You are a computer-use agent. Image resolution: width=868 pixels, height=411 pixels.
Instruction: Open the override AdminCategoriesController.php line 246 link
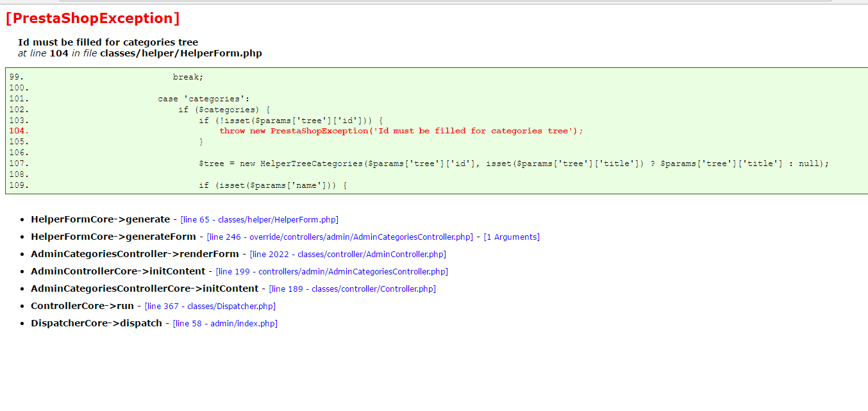[340, 237]
